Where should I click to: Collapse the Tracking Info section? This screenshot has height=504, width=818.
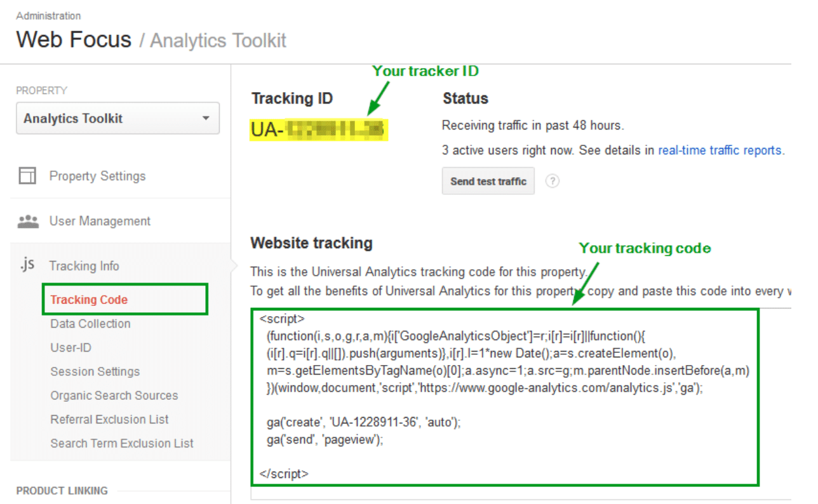point(84,266)
